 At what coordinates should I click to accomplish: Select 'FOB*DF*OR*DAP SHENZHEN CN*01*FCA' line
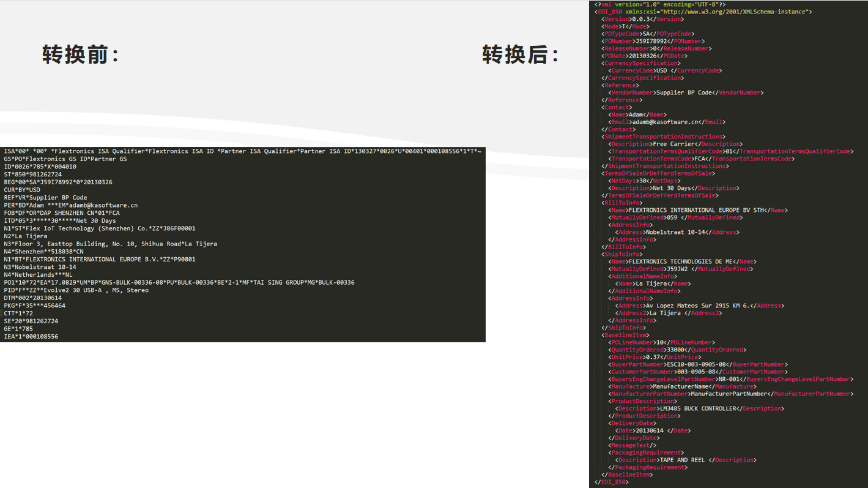(62, 213)
